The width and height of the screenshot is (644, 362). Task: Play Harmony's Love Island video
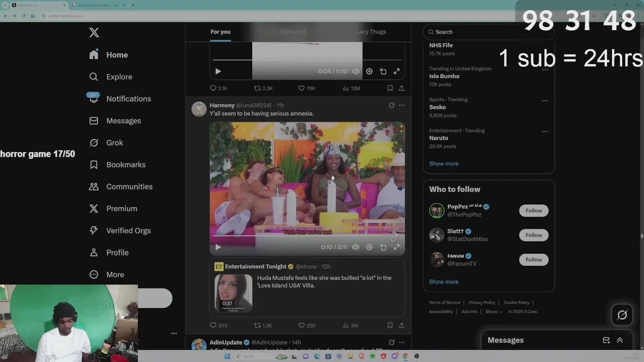[218, 247]
